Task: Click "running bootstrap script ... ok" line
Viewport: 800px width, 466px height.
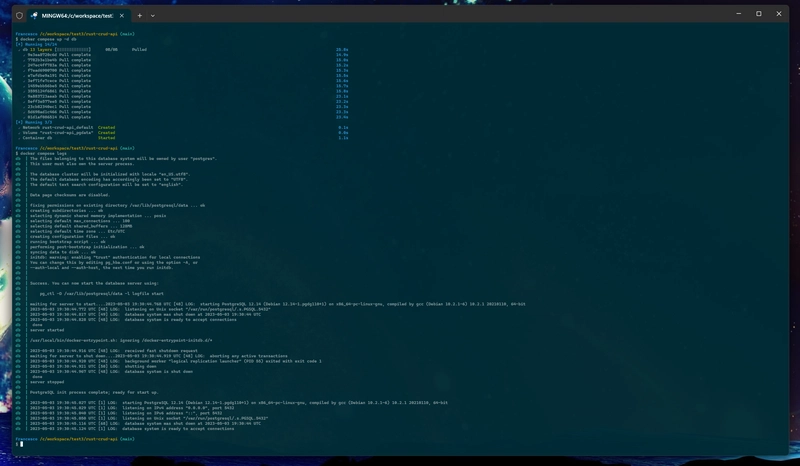Action: pyautogui.click(x=67, y=241)
